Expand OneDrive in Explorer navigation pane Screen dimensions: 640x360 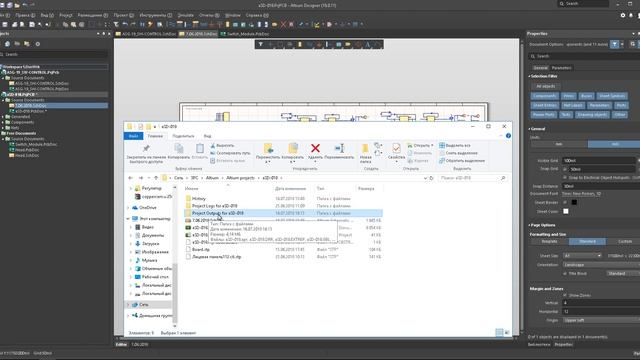[x=128, y=208]
